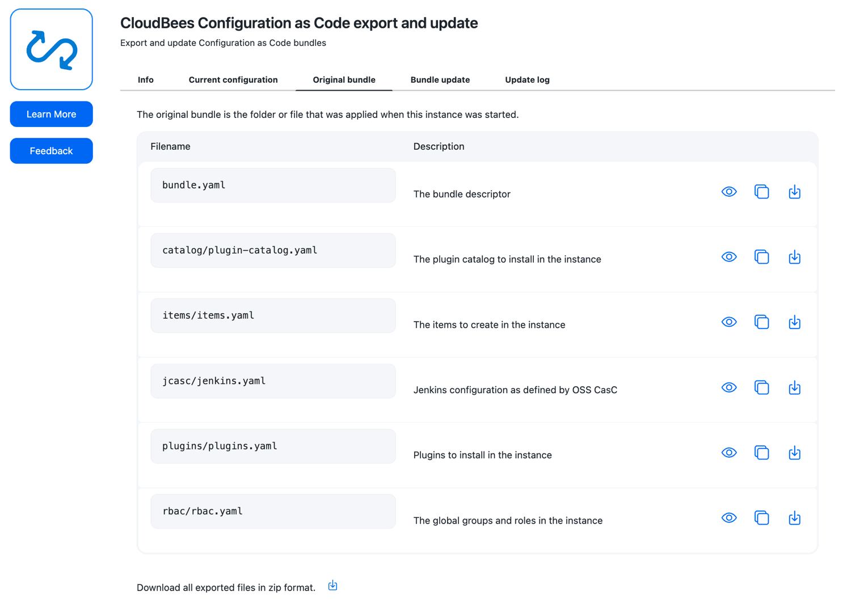Click the Learn More button
The width and height of the screenshot is (851, 616).
[x=52, y=114]
